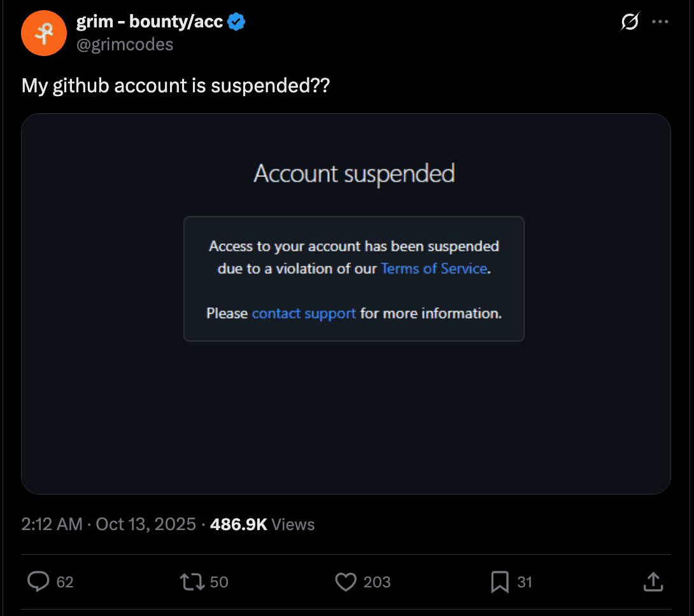
Task: Open the "grim - bounty/acc" display name
Action: point(150,22)
